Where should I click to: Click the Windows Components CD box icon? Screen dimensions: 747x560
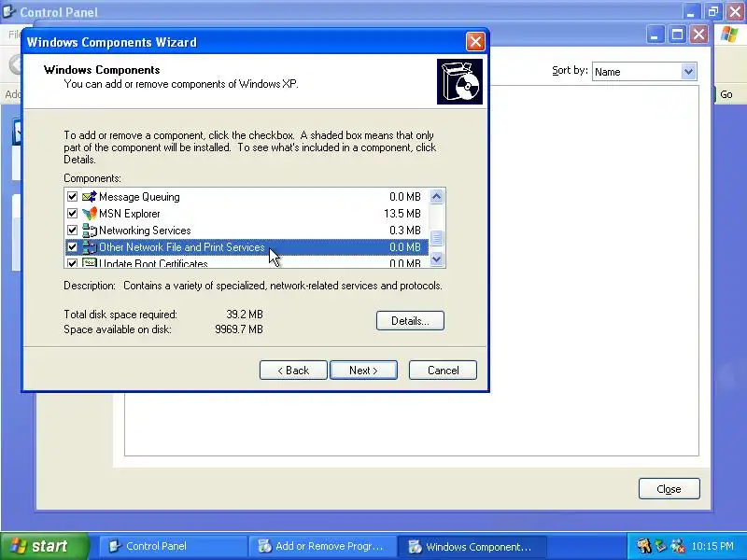tap(459, 81)
